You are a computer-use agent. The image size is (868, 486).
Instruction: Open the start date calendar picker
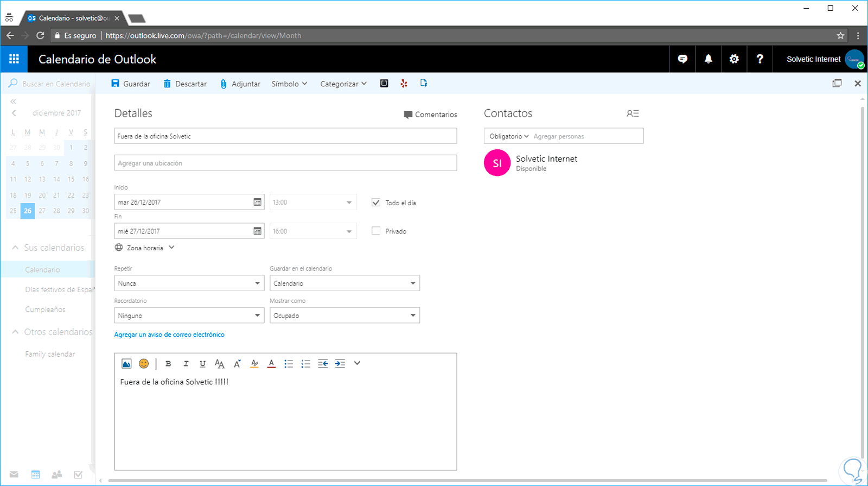click(258, 202)
